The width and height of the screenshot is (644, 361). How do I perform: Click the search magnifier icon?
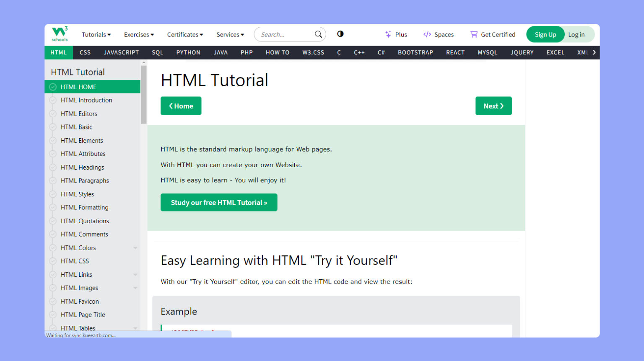click(318, 34)
